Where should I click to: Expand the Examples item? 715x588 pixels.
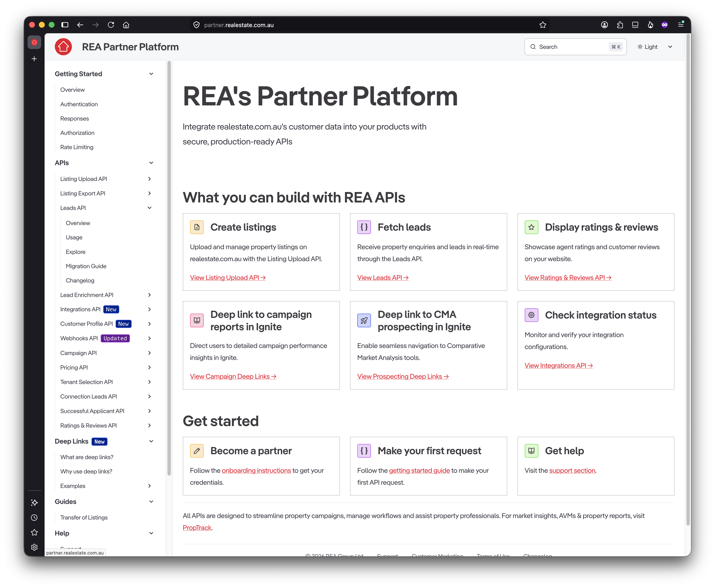tap(150, 486)
